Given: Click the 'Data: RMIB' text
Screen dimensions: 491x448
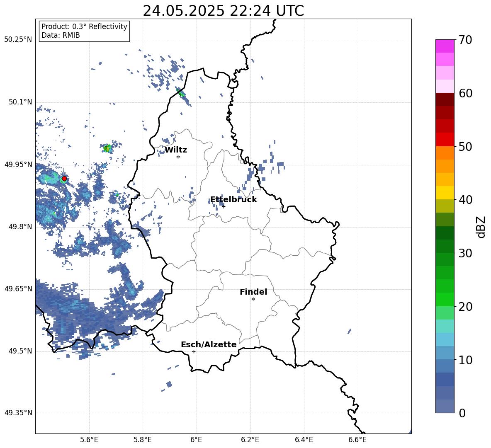Looking at the screenshot, I should tap(61, 35).
